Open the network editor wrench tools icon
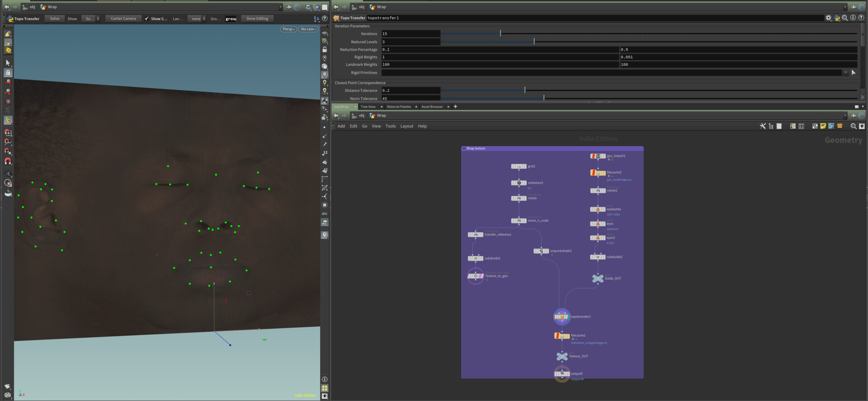 (763, 126)
